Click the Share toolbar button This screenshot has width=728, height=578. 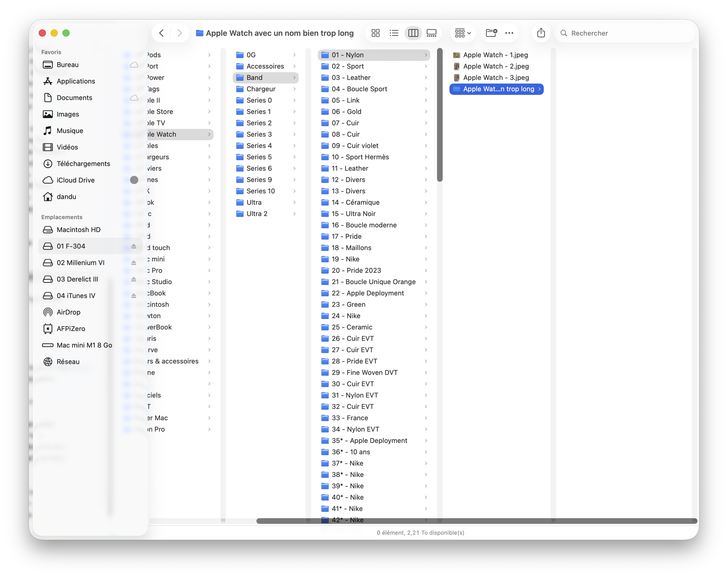tap(541, 33)
